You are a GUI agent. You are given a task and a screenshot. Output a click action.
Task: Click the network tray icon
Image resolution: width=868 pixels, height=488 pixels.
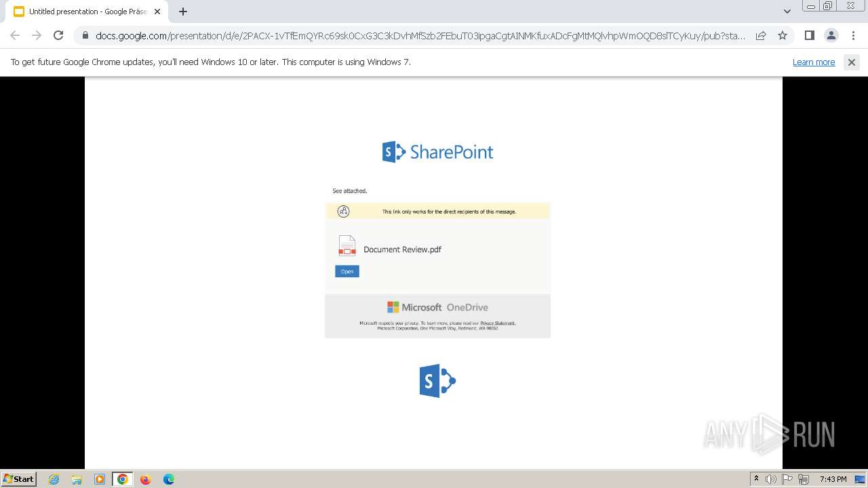pyautogui.click(x=804, y=479)
